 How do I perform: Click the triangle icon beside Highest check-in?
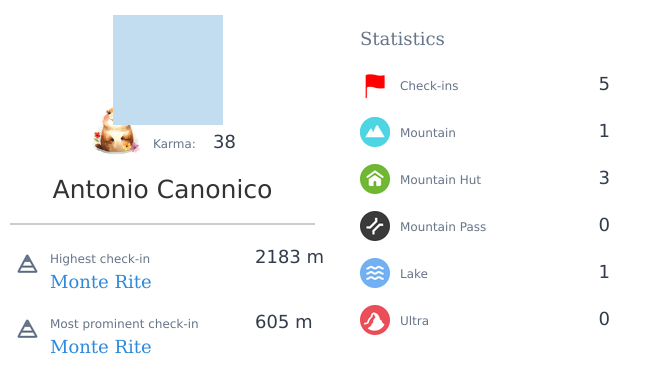point(27,264)
